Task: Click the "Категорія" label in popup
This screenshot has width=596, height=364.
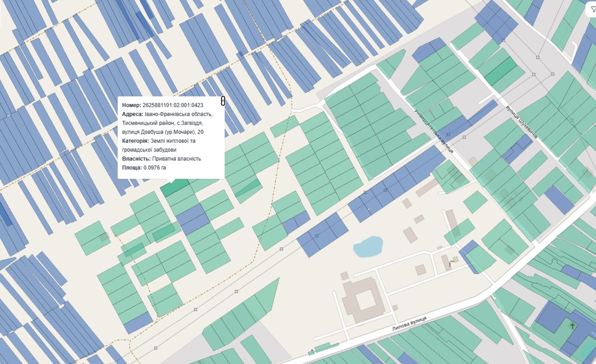Action: pos(135,141)
